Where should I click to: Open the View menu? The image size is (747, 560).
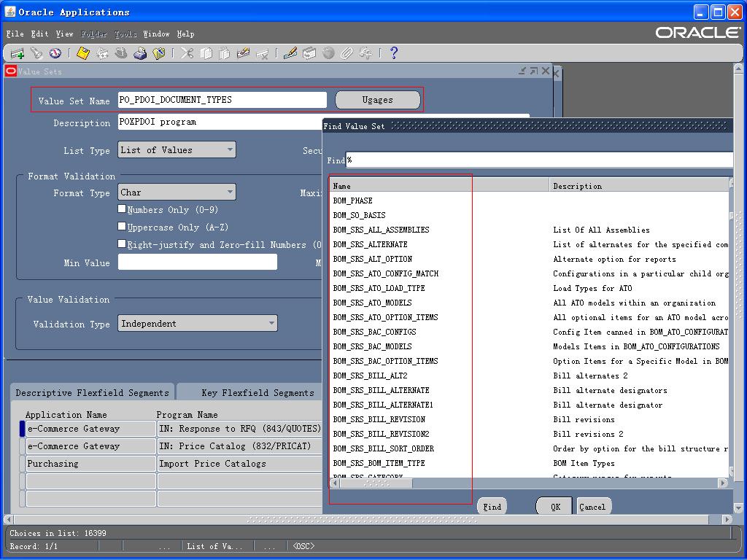64,34
